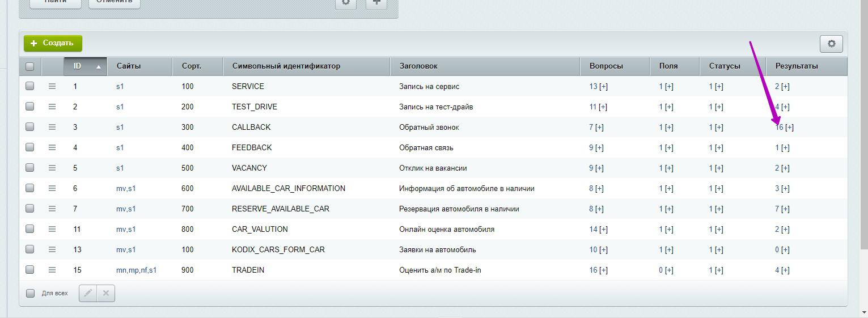Open 16 questions link for TRADEIN form
Viewport: 868px width, 318px height.
[593, 270]
